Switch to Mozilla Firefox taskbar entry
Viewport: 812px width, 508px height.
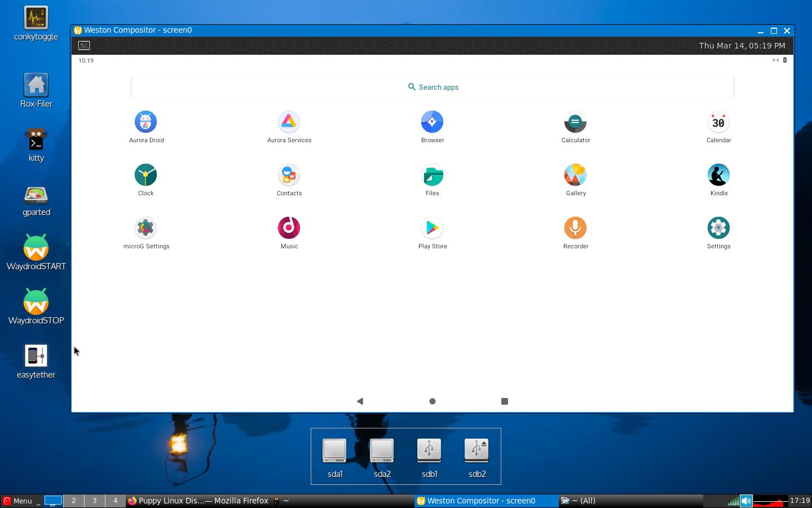pos(198,501)
